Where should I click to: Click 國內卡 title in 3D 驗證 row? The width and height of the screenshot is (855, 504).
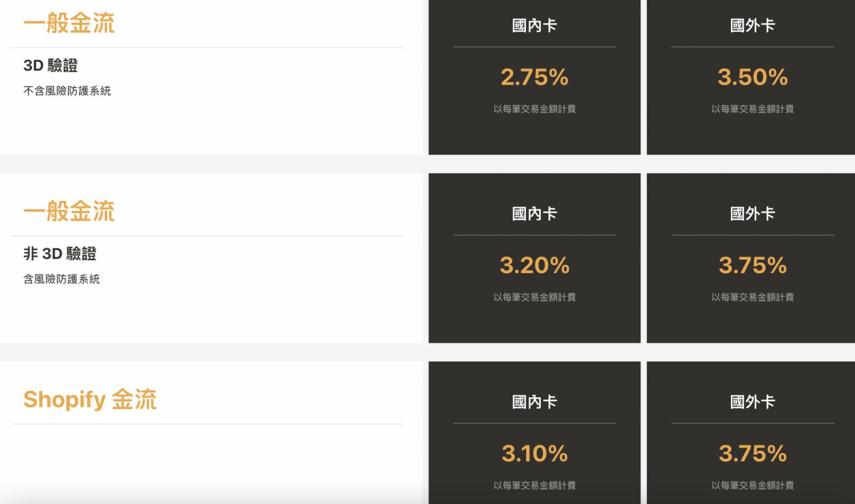point(534,25)
